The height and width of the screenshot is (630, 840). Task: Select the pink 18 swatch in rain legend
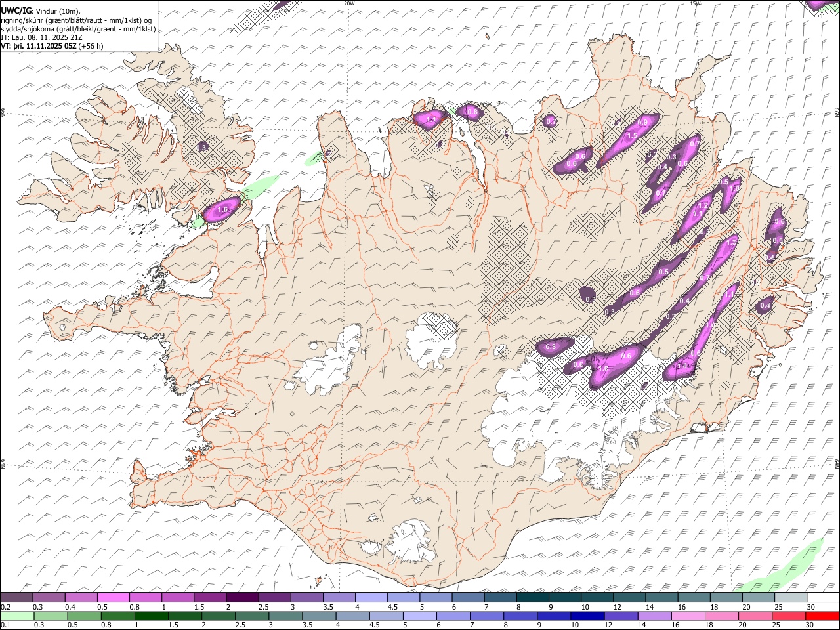point(722,616)
